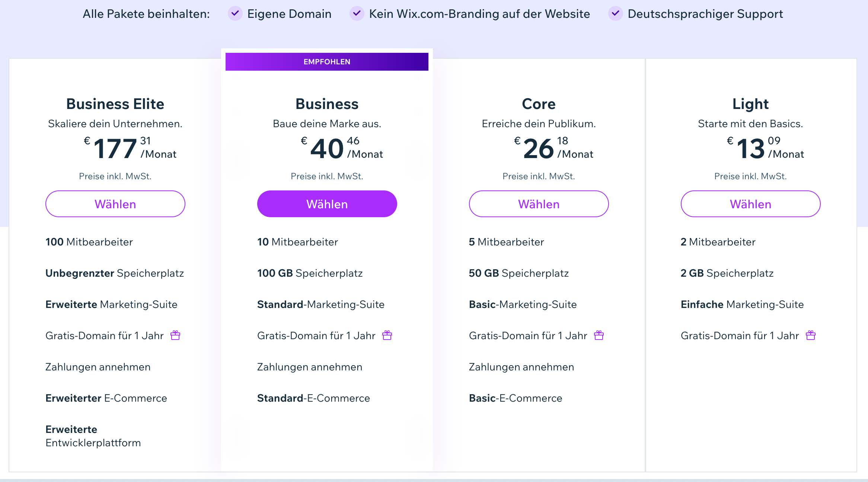Click the gift icon in Core plan
The height and width of the screenshot is (482, 868).
599,335
